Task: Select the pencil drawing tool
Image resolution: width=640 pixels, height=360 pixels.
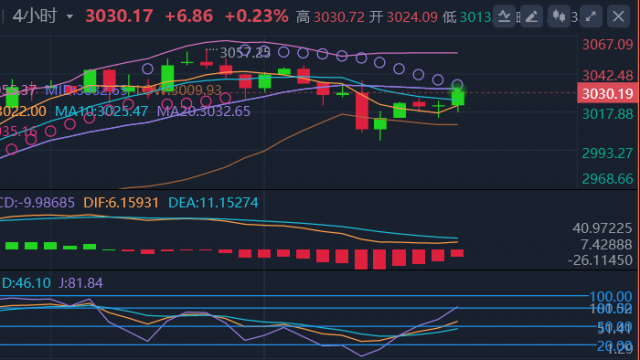Action: (531, 16)
